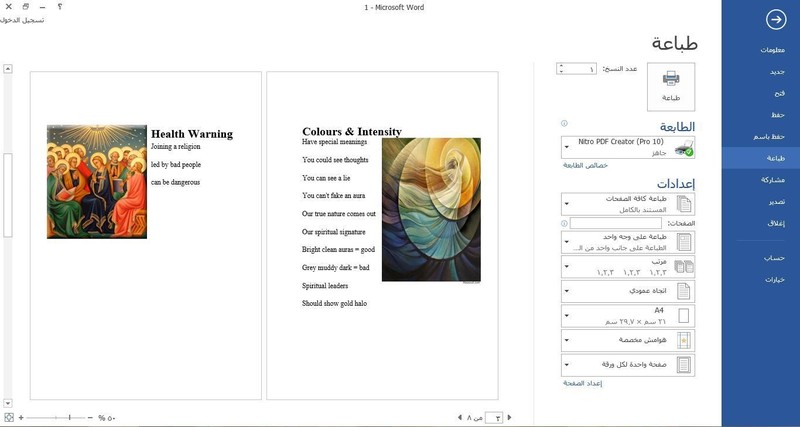The image size is (800, 427).
Task: Open the Nitro PDF Creator printer dropdown
Action: click(x=628, y=147)
